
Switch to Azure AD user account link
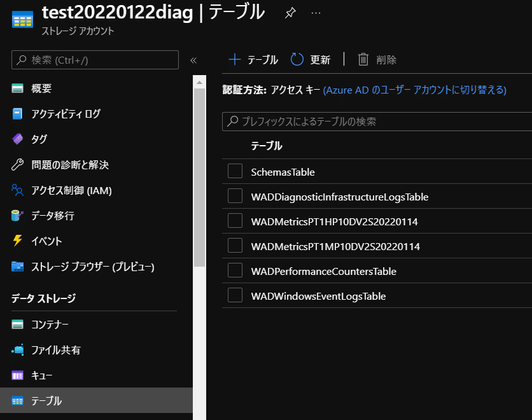(415, 90)
